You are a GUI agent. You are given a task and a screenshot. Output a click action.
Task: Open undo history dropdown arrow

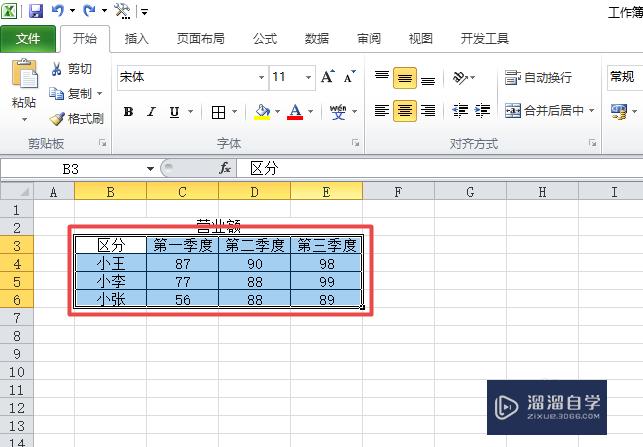pos(73,11)
